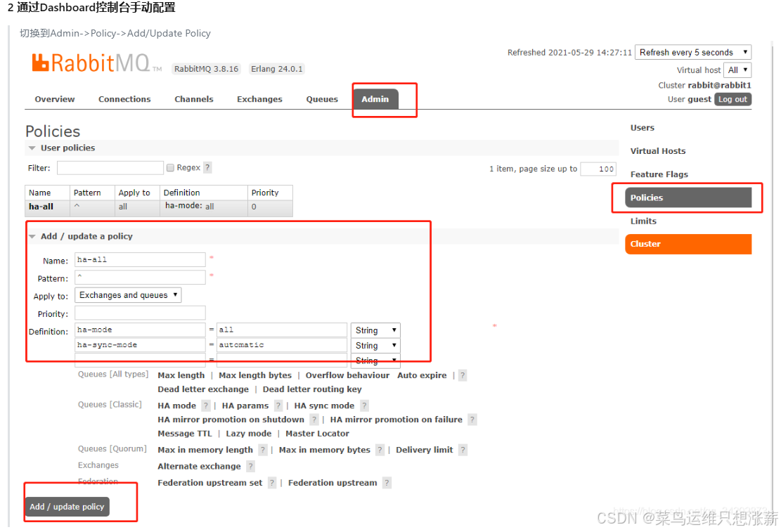781x532 pixels.
Task: Insert Lazy mode definition
Action: pos(249,434)
